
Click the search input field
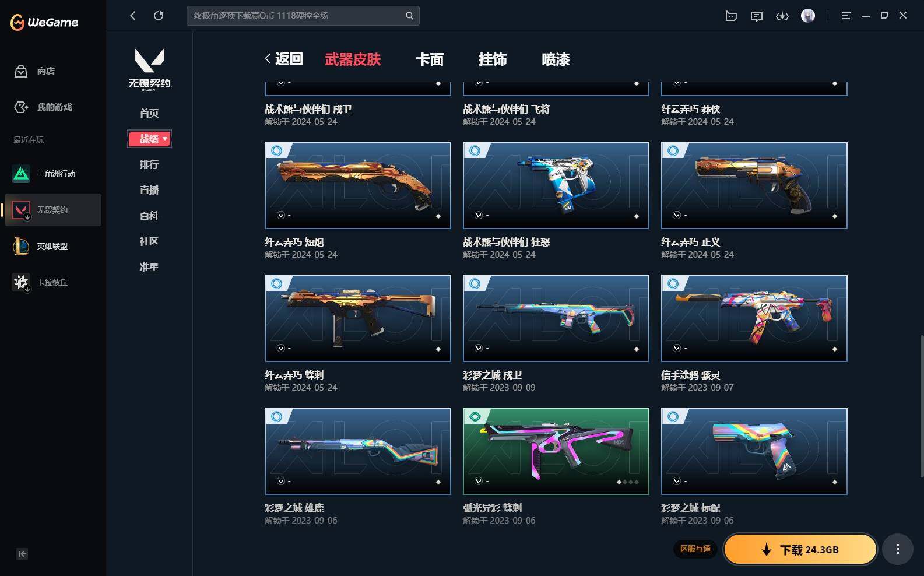(x=303, y=16)
